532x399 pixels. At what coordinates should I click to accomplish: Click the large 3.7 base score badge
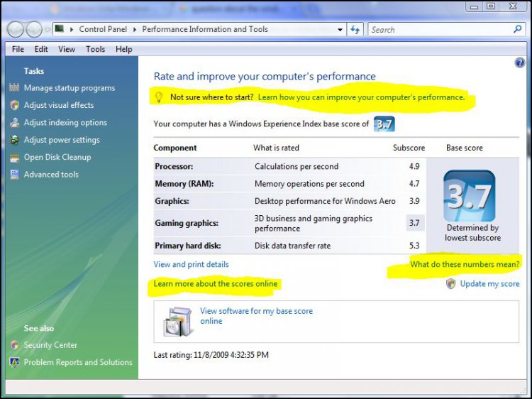click(x=470, y=196)
